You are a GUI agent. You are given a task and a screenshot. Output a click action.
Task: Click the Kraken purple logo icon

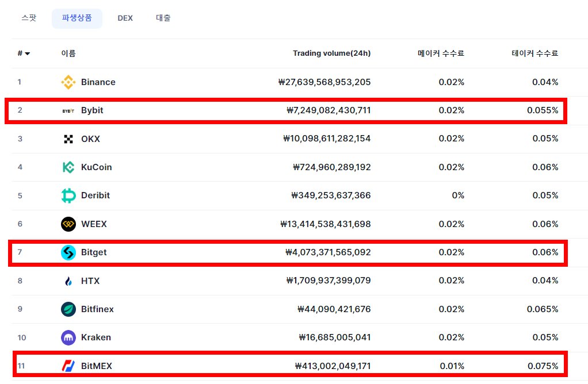click(68, 337)
